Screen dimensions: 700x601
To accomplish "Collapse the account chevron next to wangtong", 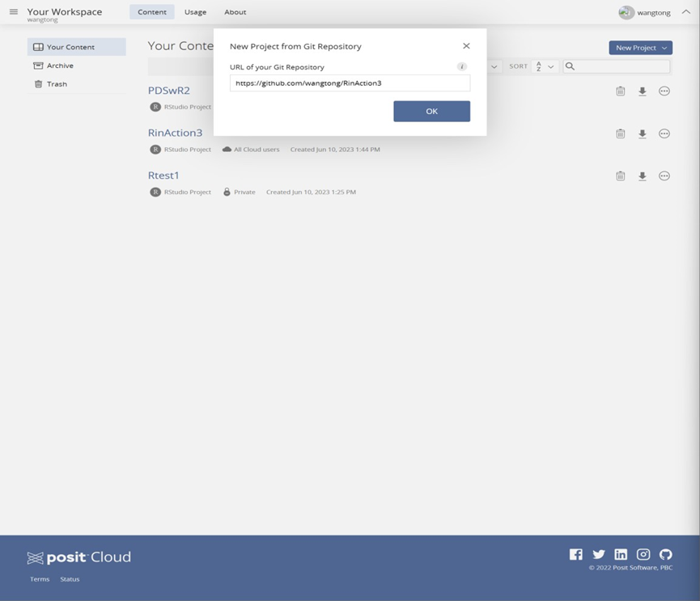I will pyautogui.click(x=685, y=12).
